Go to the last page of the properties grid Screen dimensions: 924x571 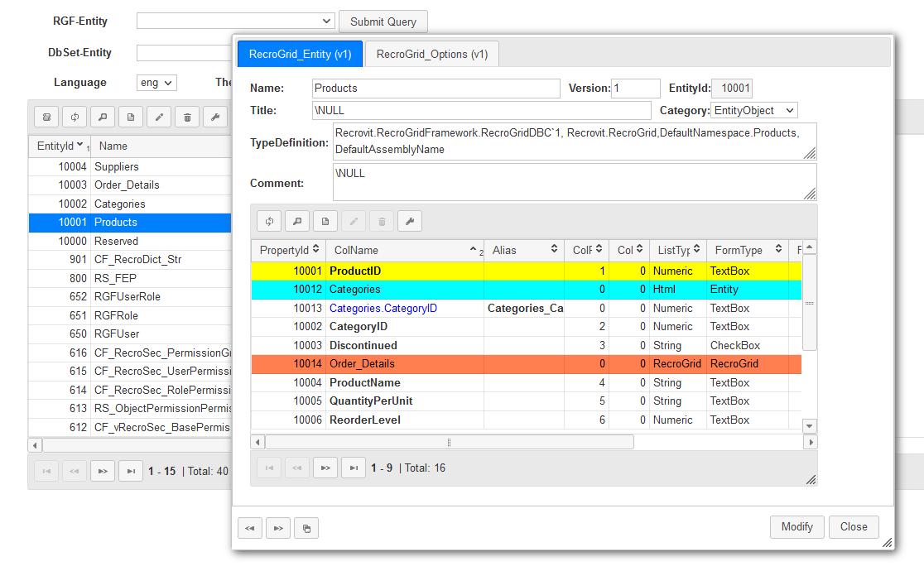point(354,468)
